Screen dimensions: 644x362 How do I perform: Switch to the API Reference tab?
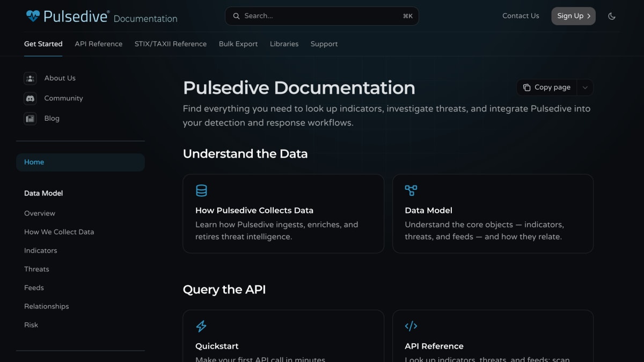tap(99, 44)
